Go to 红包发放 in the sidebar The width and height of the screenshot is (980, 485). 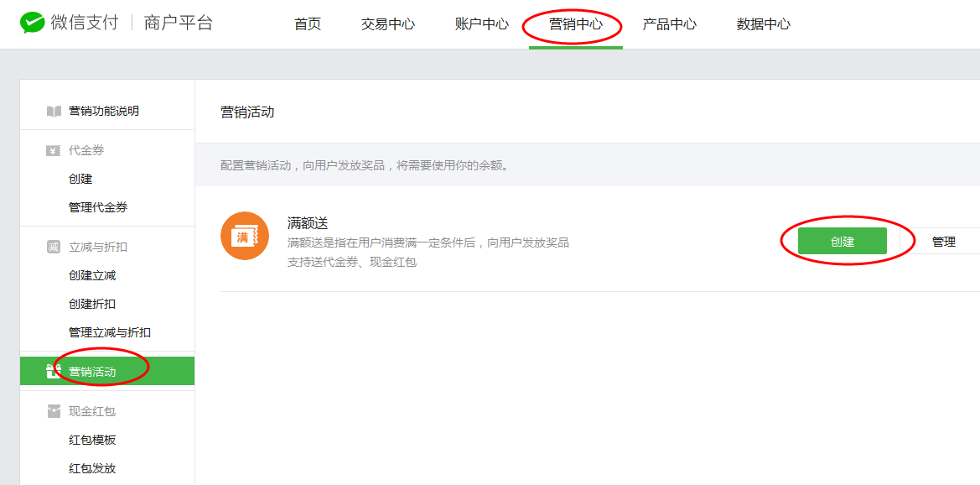pos(92,469)
